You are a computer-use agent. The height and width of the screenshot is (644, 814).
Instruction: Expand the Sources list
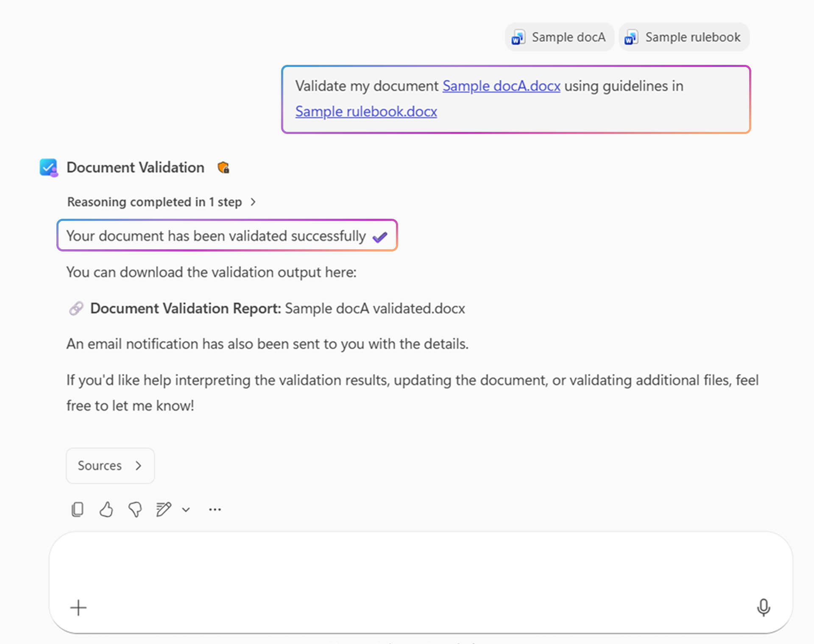(x=110, y=466)
